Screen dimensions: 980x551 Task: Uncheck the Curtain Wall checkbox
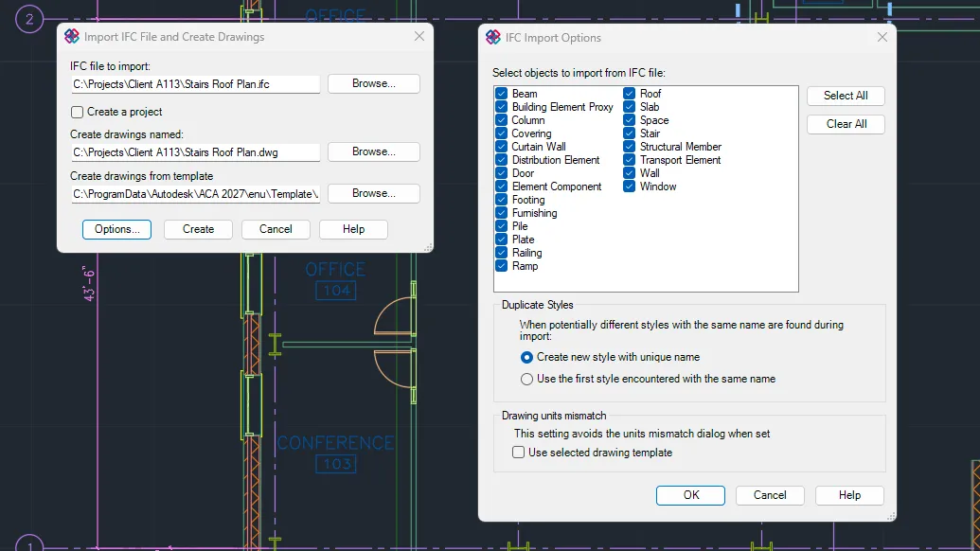(502, 147)
